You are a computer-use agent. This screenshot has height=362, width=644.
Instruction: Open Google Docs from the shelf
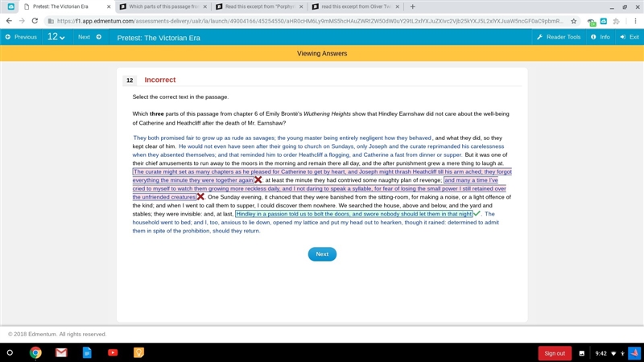87,352
